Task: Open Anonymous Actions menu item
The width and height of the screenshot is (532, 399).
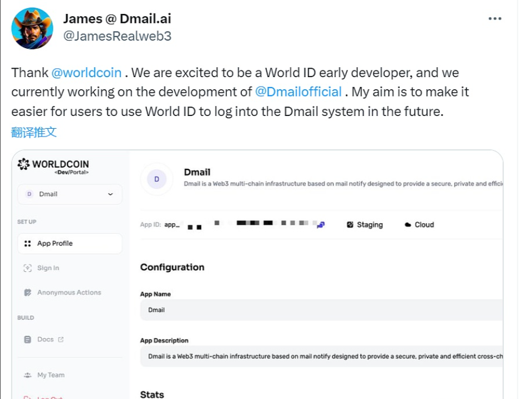Action: [69, 292]
